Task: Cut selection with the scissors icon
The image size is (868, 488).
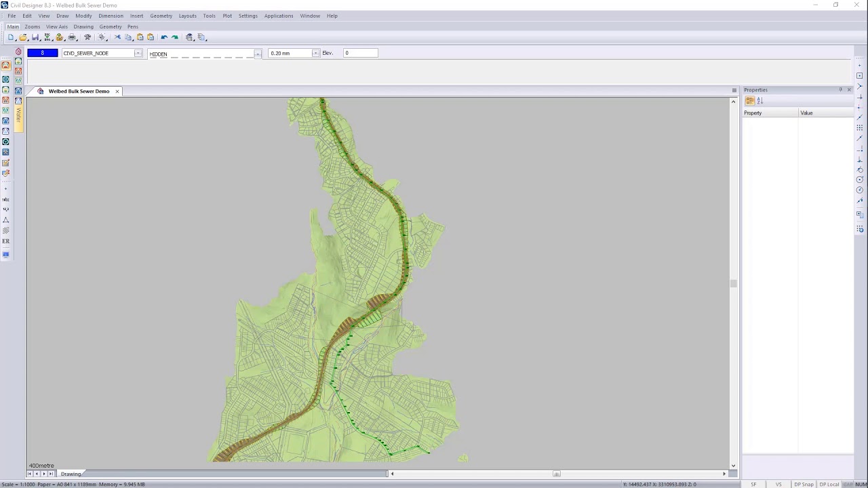Action: coord(117,37)
